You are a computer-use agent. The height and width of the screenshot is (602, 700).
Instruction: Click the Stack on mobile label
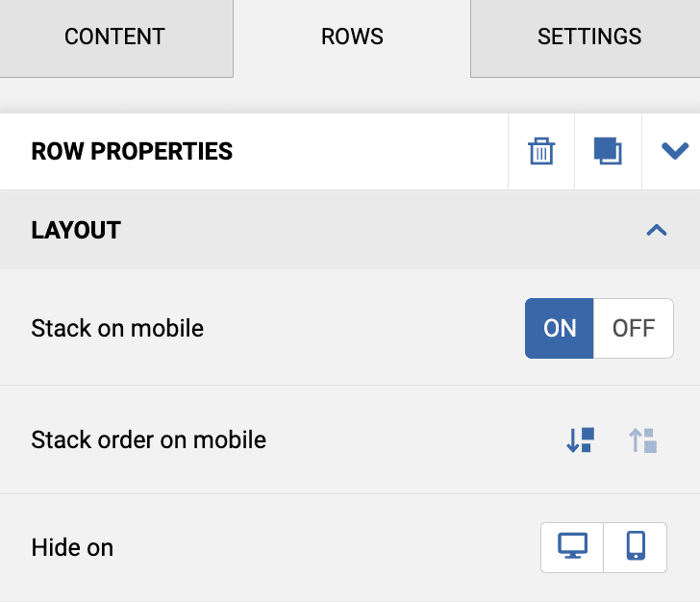point(117,328)
